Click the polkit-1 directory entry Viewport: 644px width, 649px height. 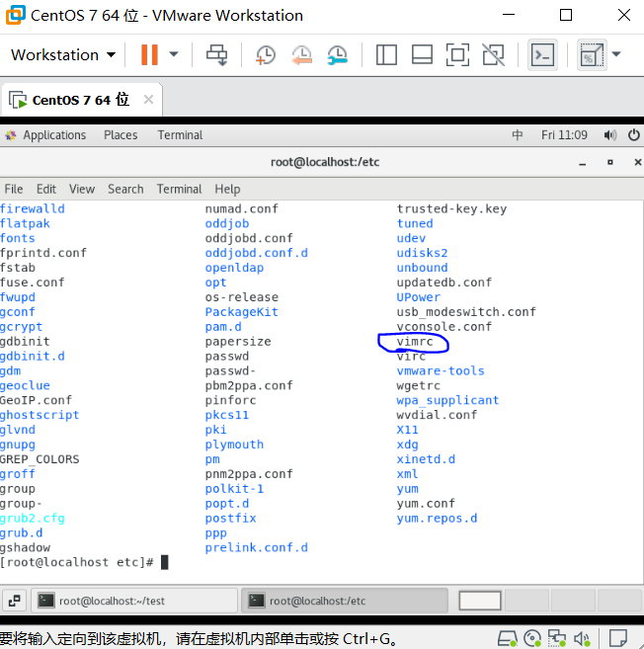[x=234, y=489]
